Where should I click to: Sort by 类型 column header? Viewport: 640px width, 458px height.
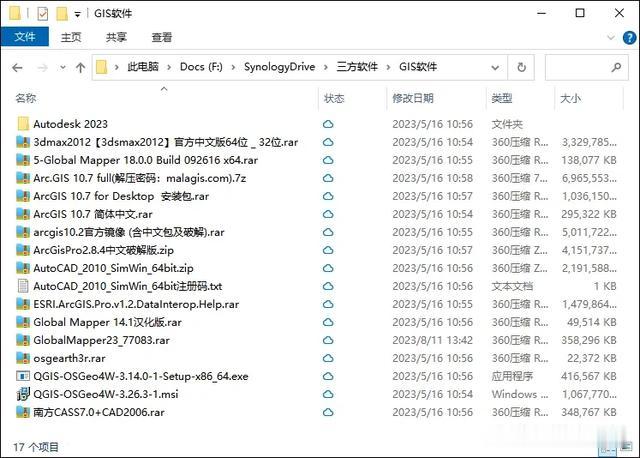coord(502,98)
